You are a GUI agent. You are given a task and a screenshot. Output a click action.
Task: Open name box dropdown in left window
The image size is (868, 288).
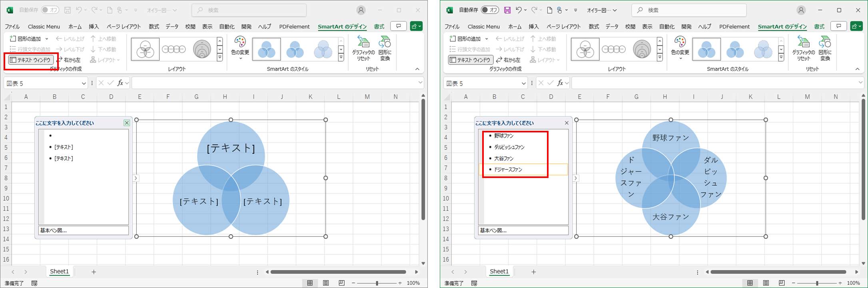click(84, 83)
